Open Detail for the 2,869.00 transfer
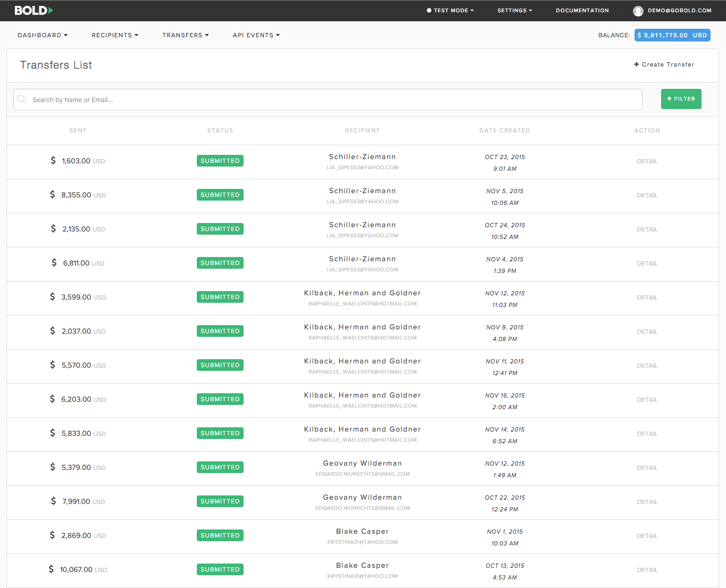This screenshot has width=726, height=588. point(647,536)
